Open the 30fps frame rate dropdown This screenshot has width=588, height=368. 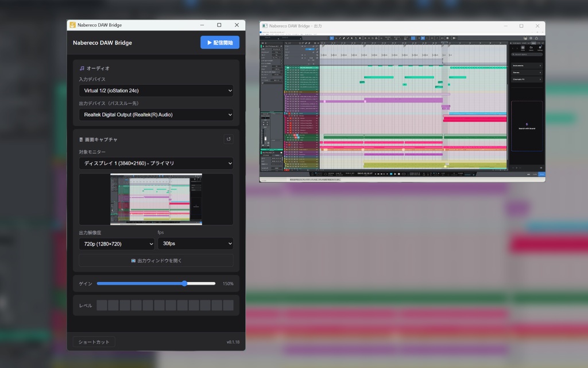click(195, 243)
